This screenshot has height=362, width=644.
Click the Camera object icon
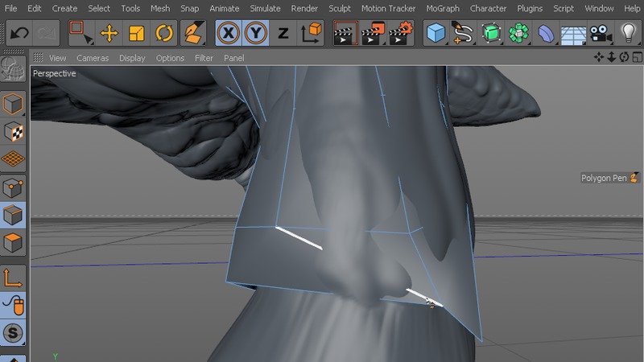[x=600, y=34]
